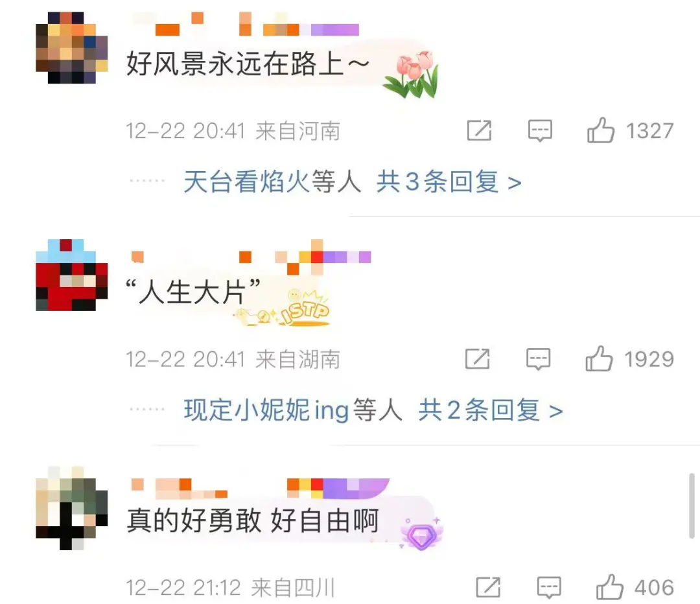Like the comment with 406 likes
The width and height of the screenshot is (700, 604).
click(609, 587)
